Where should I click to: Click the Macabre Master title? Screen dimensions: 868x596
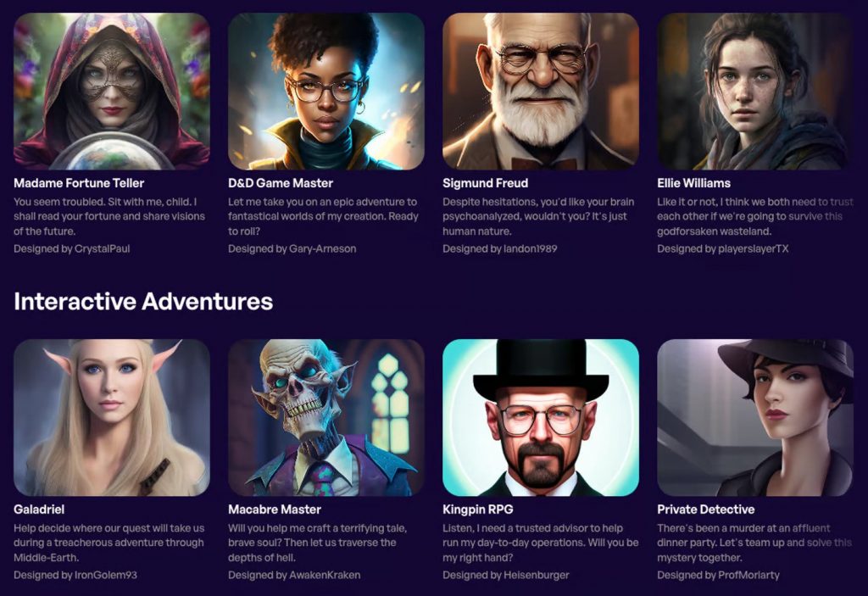(275, 510)
